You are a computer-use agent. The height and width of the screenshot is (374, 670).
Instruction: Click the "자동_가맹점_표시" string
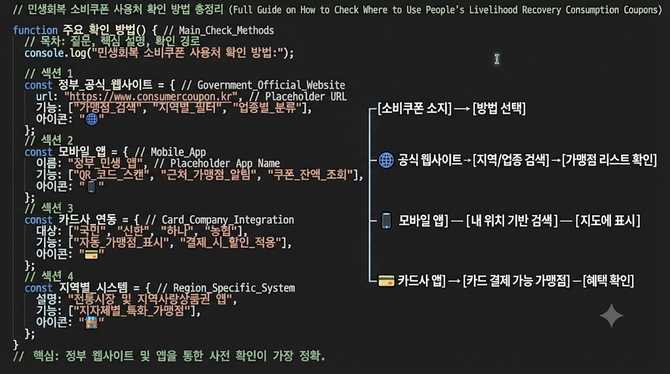(x=121, y=243)
